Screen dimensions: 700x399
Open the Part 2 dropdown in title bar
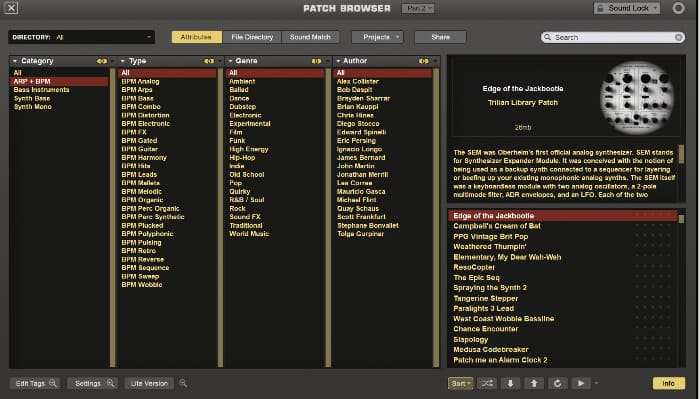(x=418, y=8)
